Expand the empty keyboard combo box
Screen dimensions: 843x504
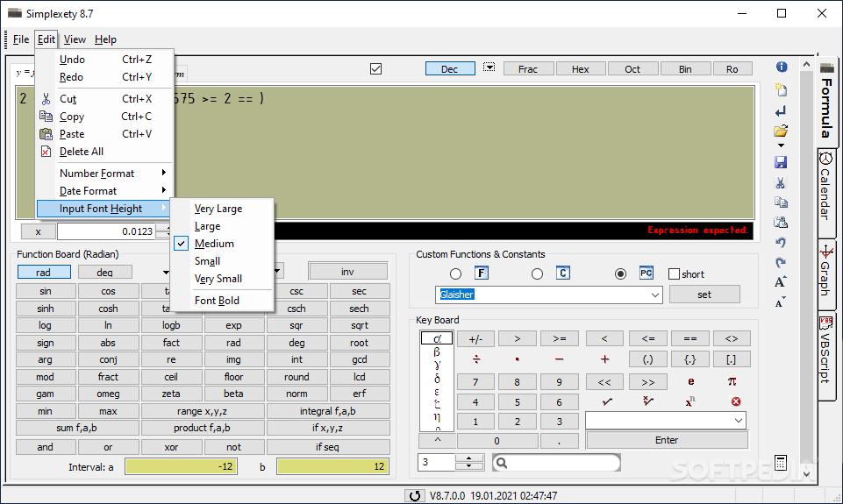[739, 420]
